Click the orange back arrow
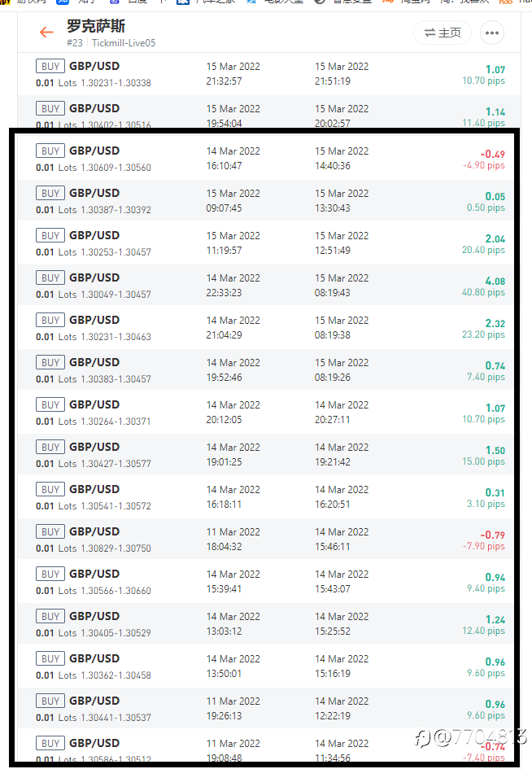The width and height of the screenshot is (532, 769). tap(46, 33)
